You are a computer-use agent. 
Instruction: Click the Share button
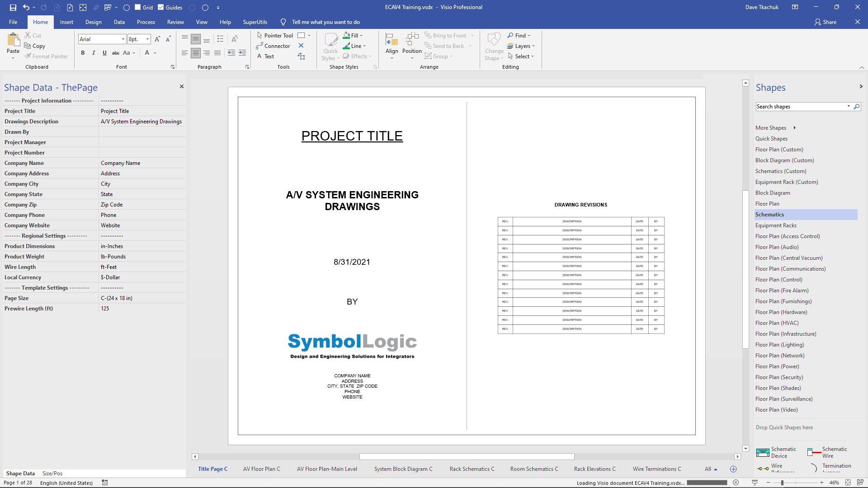click(x=826, y=22)
